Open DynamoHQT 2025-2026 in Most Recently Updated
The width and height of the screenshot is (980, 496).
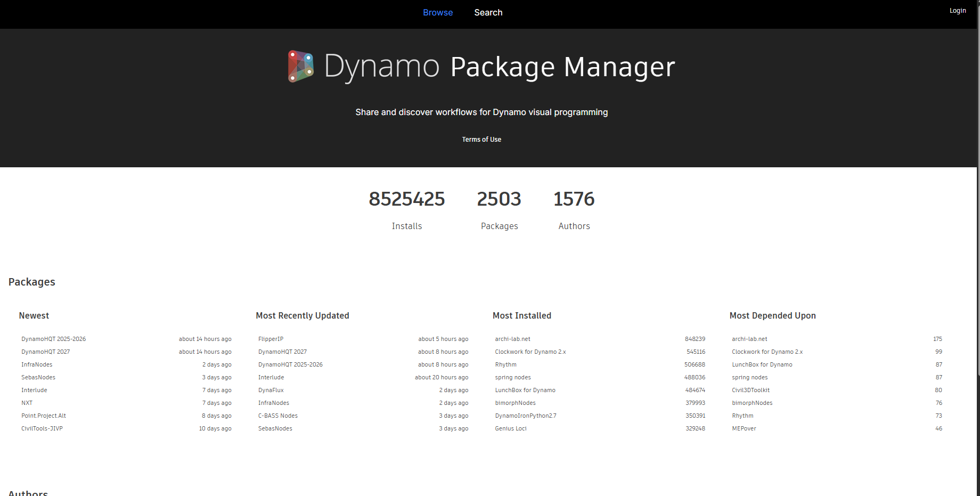[x=290, y=364]
